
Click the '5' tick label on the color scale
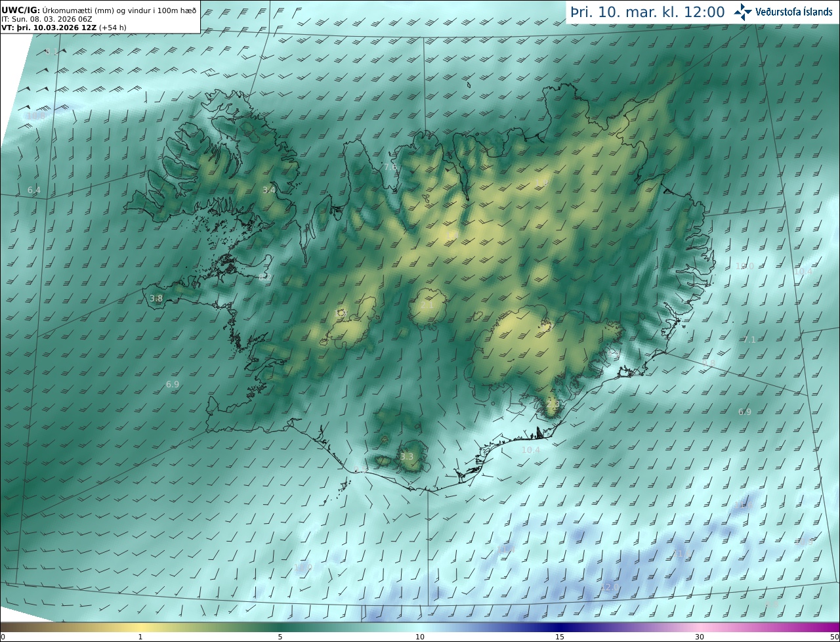[280, 637]
